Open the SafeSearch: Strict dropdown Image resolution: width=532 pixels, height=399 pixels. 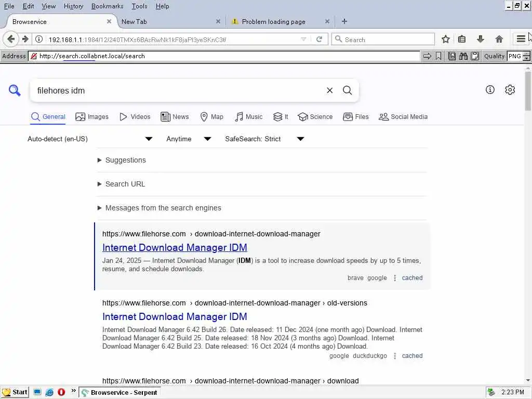coord(264,139)
